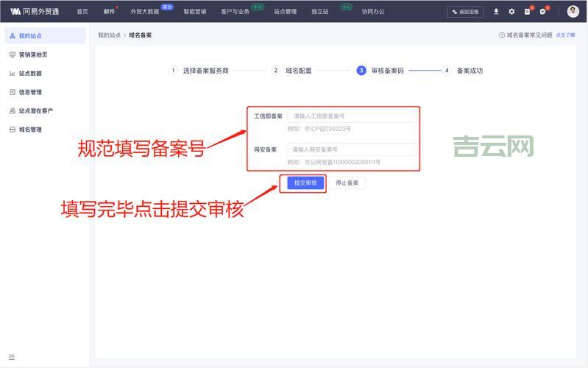Open the 客户与业务 menu
The width and height of the screenshot is (588, 368).
click(235, 12)
